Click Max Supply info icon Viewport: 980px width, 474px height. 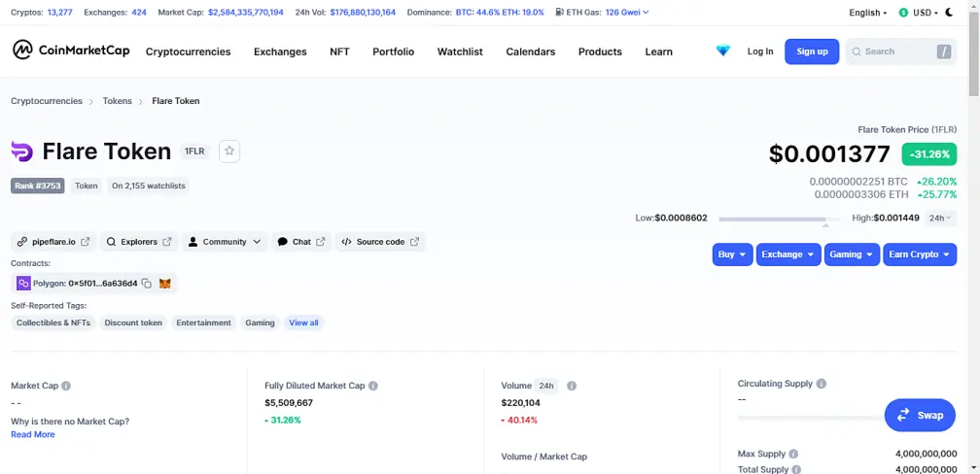(x=793, y=454)
